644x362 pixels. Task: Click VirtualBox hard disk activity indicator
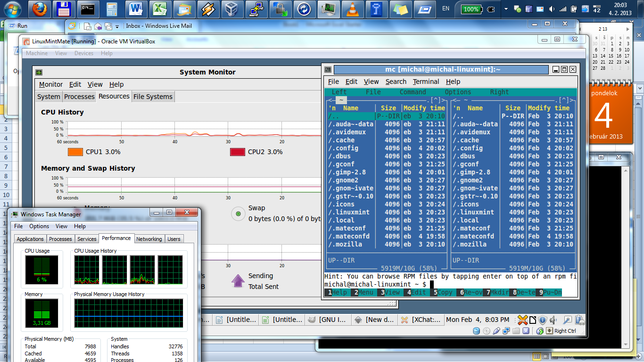click(x=477, y=331)
